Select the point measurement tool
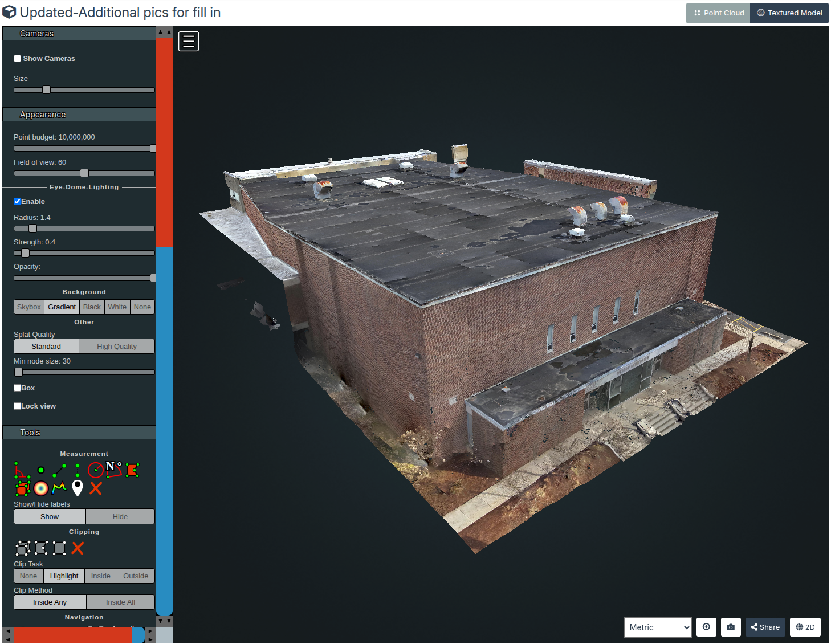 pos(41,470)
